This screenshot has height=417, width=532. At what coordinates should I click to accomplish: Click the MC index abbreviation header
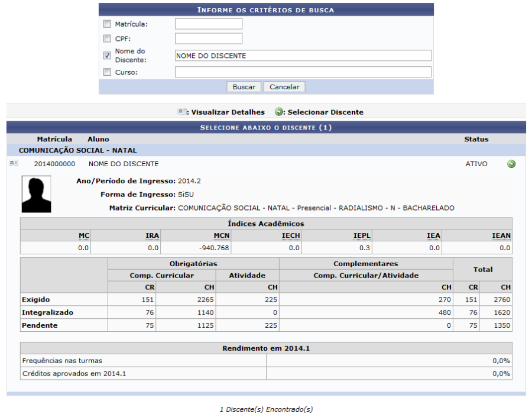click(84, 235)
